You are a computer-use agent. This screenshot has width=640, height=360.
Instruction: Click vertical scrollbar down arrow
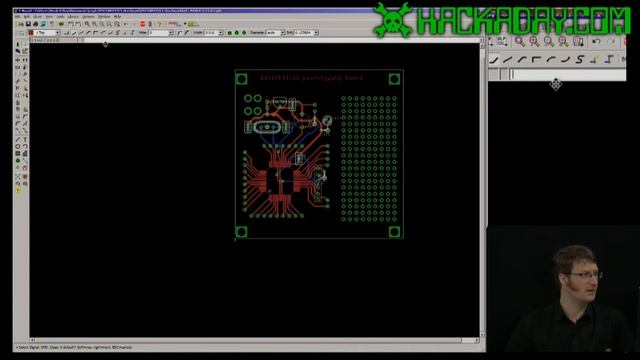tap(482, 334)
